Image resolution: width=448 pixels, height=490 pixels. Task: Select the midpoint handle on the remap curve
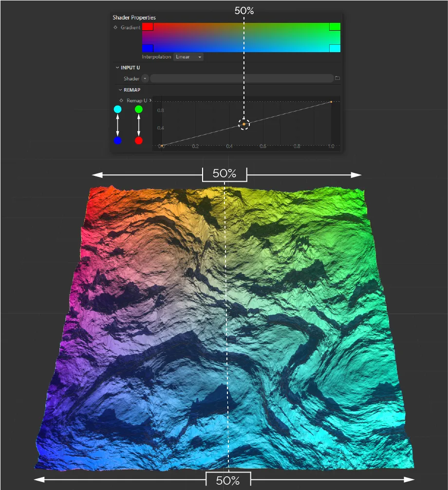[244, 124]
